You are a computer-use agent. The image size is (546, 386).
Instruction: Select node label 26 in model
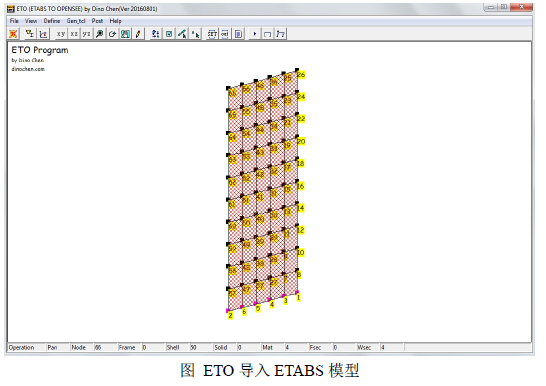click(301, 74)
